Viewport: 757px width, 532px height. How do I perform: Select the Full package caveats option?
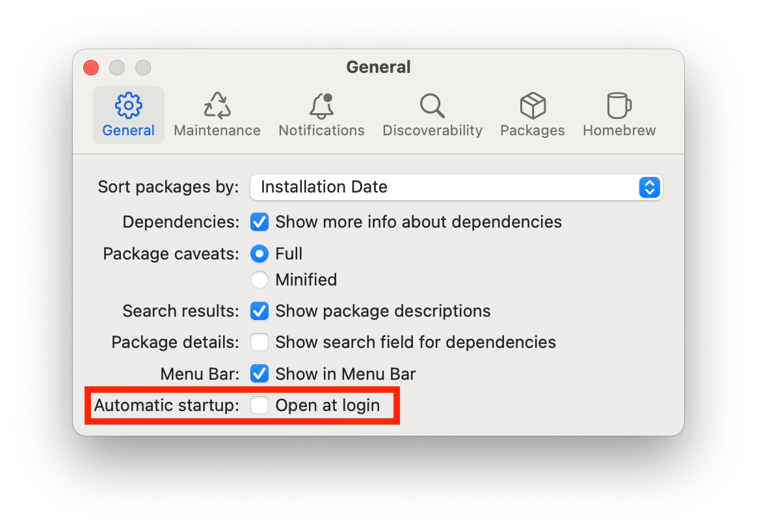tap(259, 254)
